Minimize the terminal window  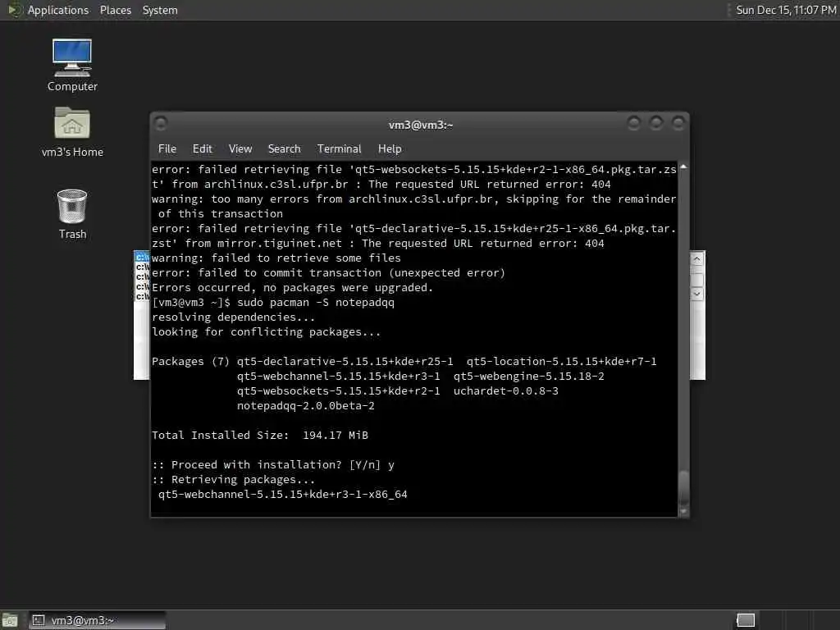point(634,124)
